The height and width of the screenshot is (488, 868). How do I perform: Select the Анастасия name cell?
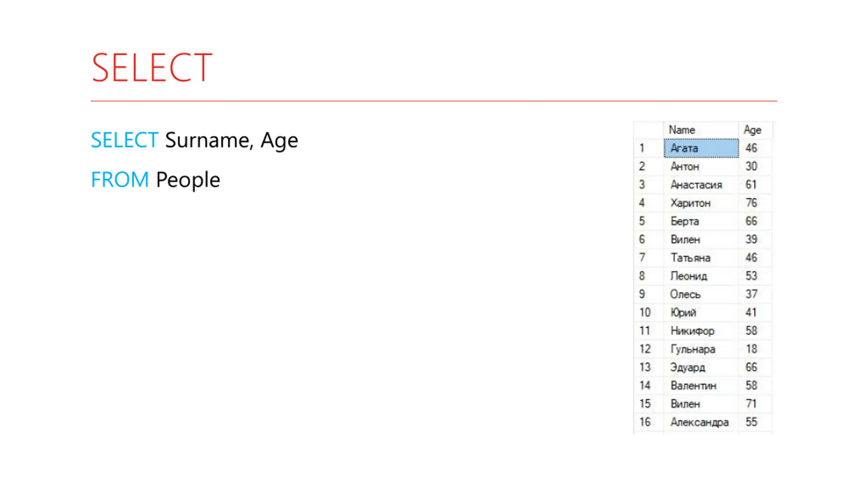(x=701, y=185)
